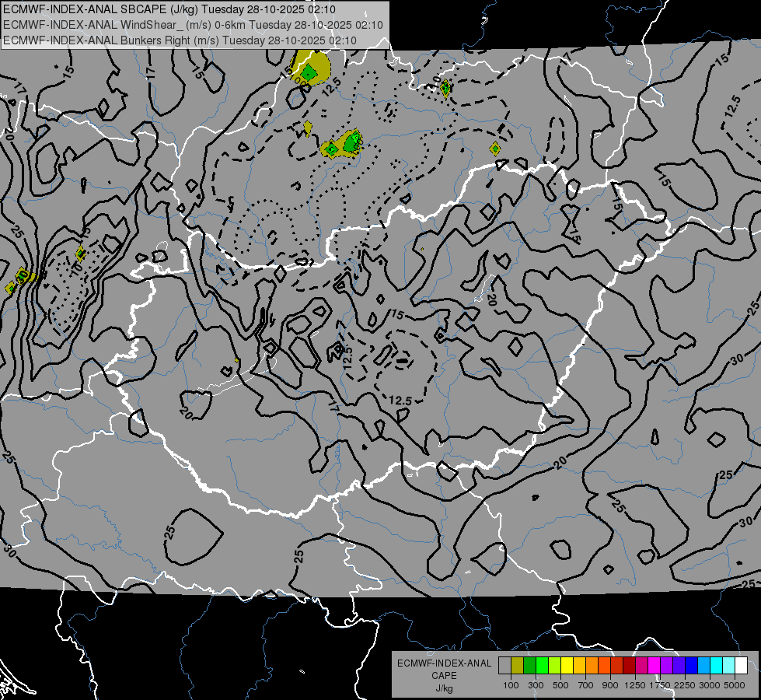Click the SBCAPE title line
This screenshot has width=761, height=700.
(x=169, y=9)
